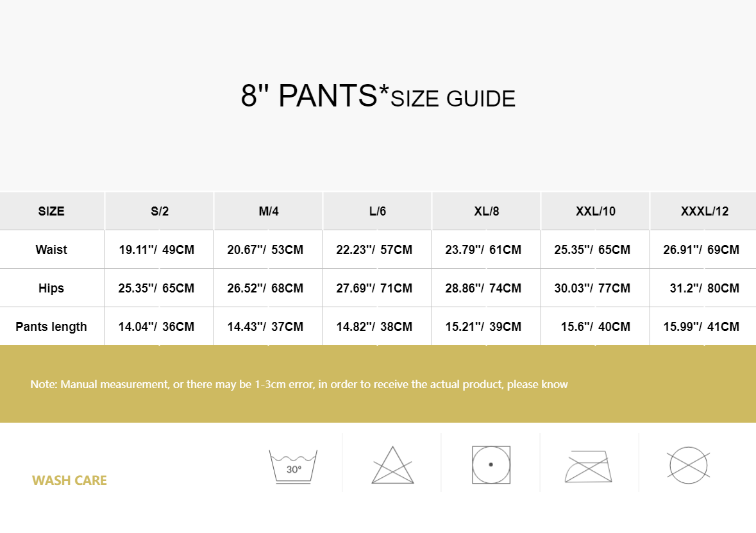Click the XXXL/12 hips value 31.2''/ 80CM
The height and width of the screenshot is (533, 756).
click(x=704, y=288)
